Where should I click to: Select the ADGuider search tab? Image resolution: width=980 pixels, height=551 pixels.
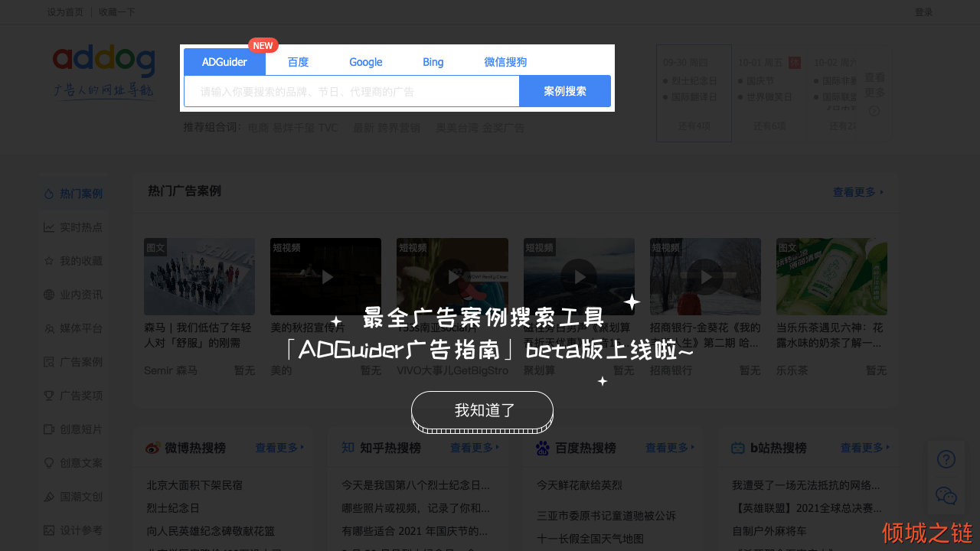tap(224, 62)
